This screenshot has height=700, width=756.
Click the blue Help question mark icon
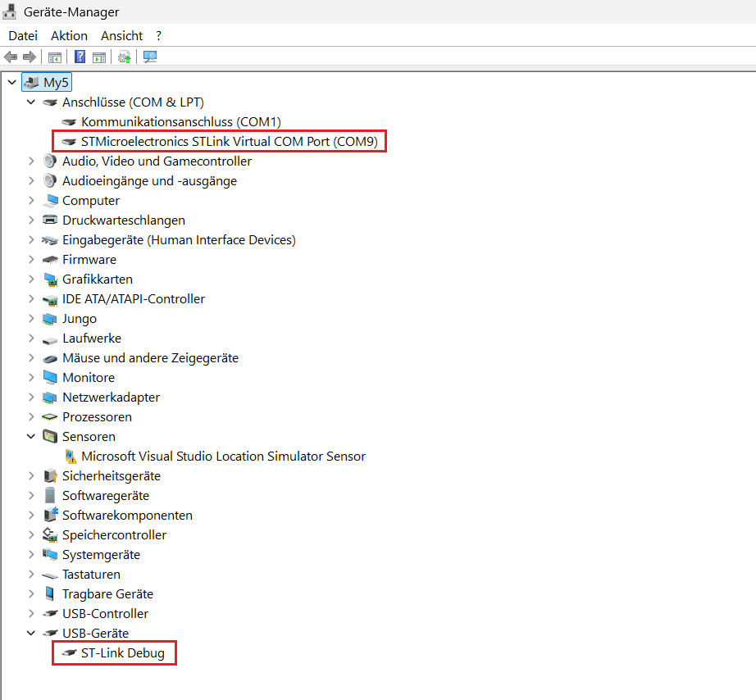tap(80, 57)
